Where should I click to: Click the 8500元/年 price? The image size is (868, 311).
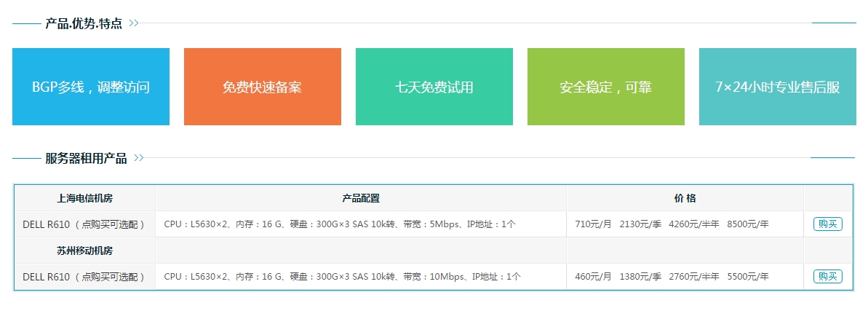coord(748,224)
